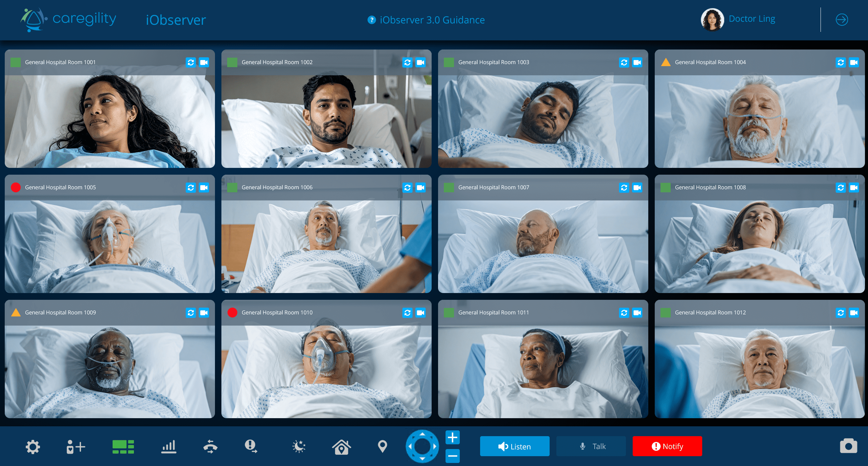Toggle night mode moon icon
Screen dimensions: 868x466
click(x=299, y=447)
